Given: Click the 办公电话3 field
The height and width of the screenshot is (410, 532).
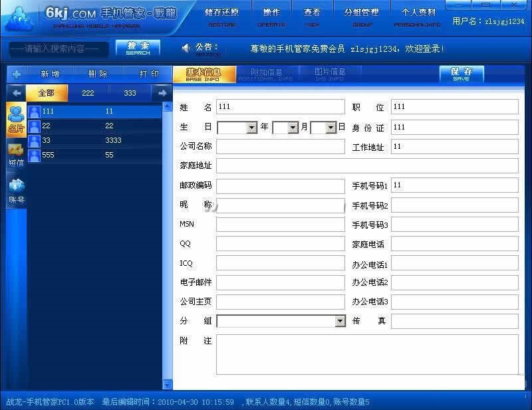Looking at the screenshot, I should pyautogui.click(x=455, y=302).
